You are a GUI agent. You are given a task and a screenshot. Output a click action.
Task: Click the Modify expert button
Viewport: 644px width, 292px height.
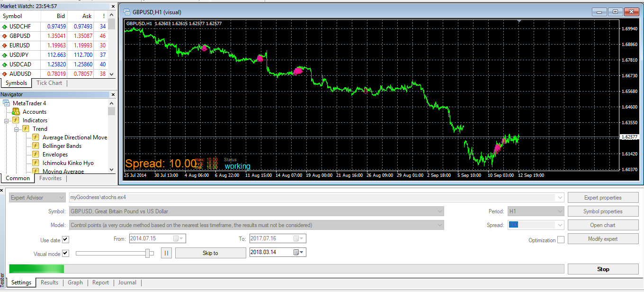[x=603, y=239]
